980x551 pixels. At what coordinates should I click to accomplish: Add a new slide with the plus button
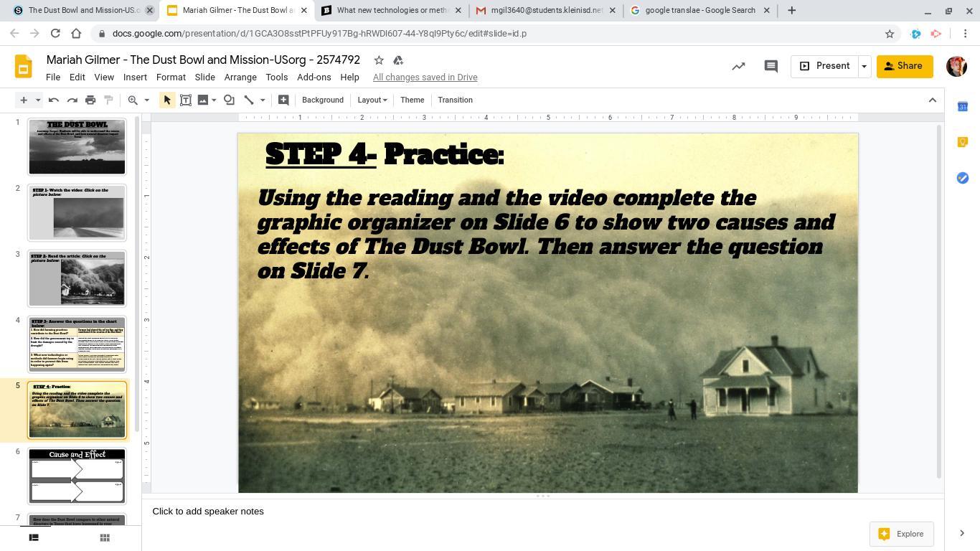24,100
